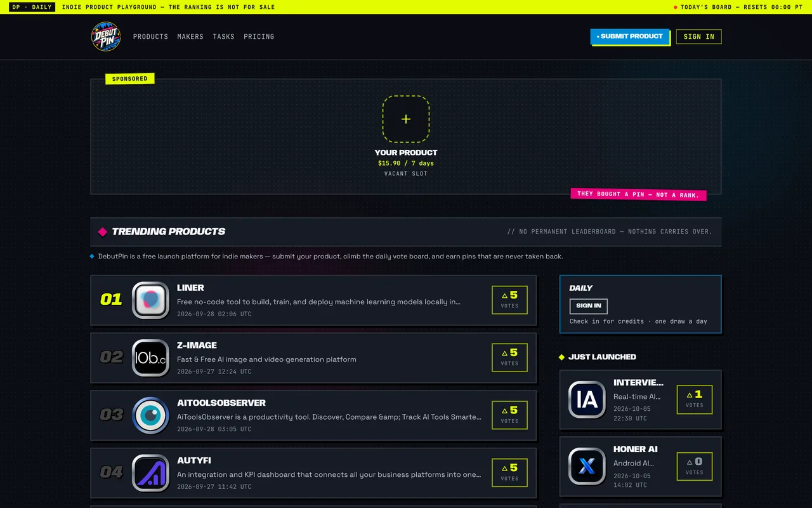Click the YOUR PRODUCT sponsored label
The height and width of the screenshot is (508, 812).
(x=406, y=152)
